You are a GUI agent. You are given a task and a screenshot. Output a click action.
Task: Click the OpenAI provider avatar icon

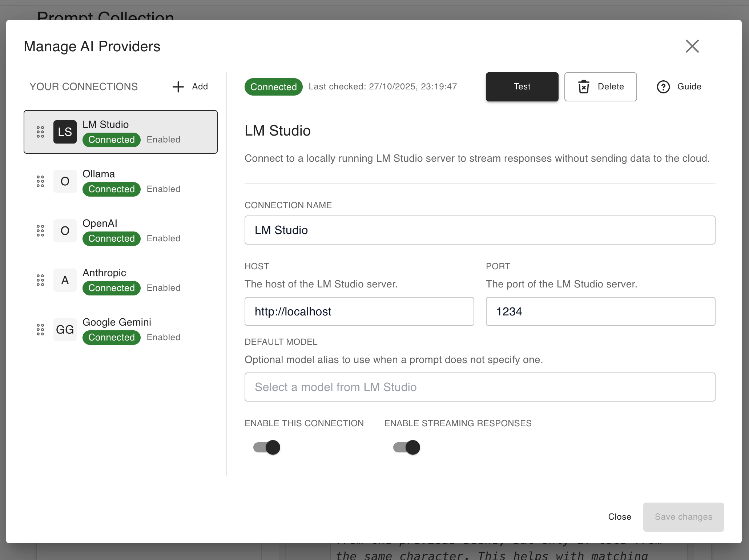tap(65, 231)
